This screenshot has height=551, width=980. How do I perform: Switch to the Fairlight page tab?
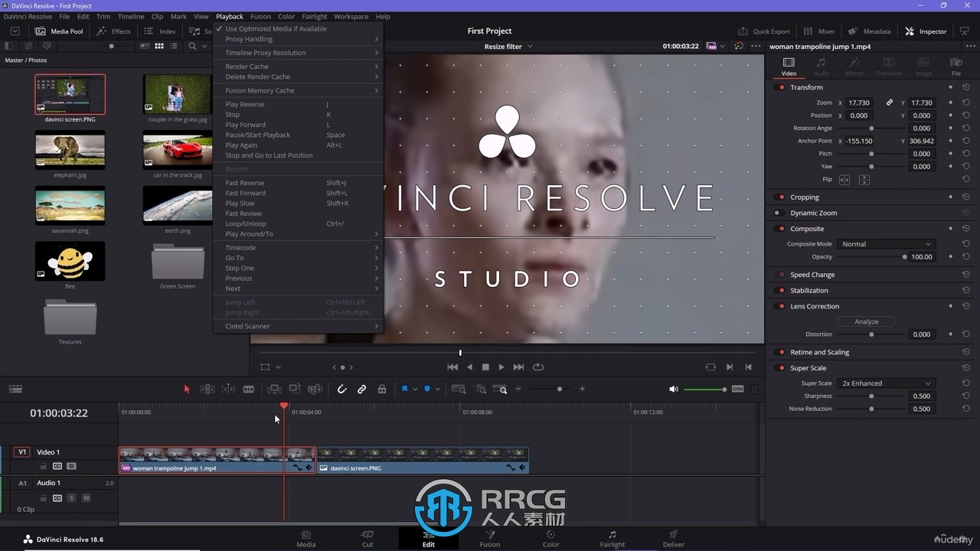click(x=612, y=539)
